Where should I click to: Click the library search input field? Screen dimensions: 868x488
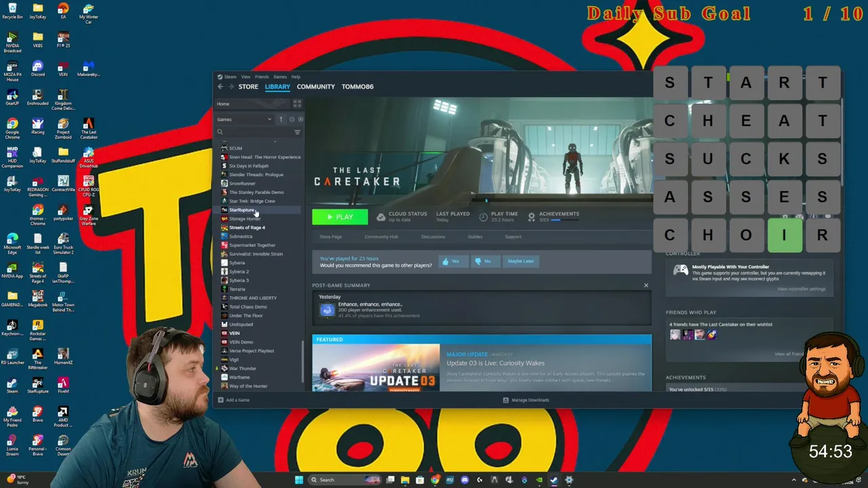(x=258, y=132)
